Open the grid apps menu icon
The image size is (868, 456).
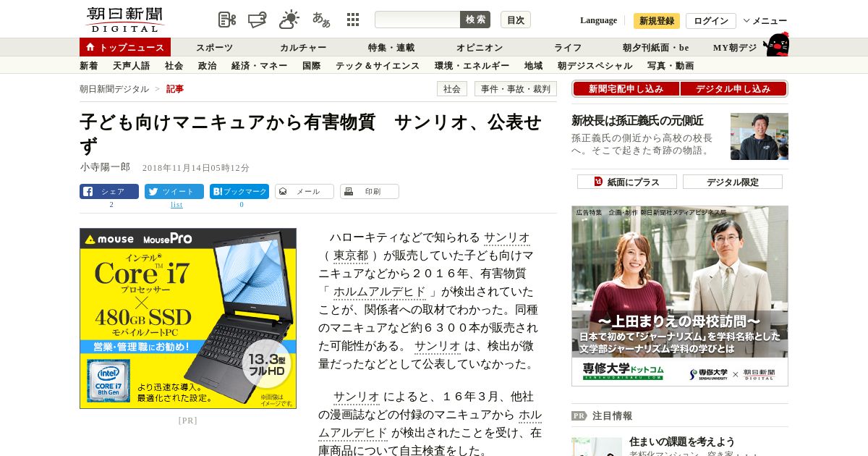pos(353,20)
